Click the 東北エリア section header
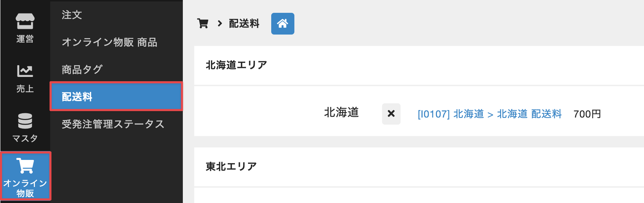Screen dimensions: 644x203 231,166
